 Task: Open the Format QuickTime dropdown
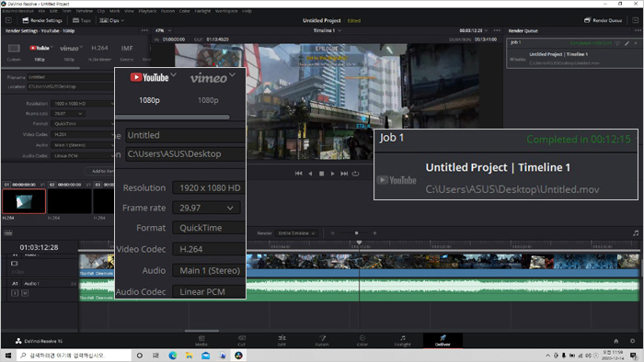82,123
